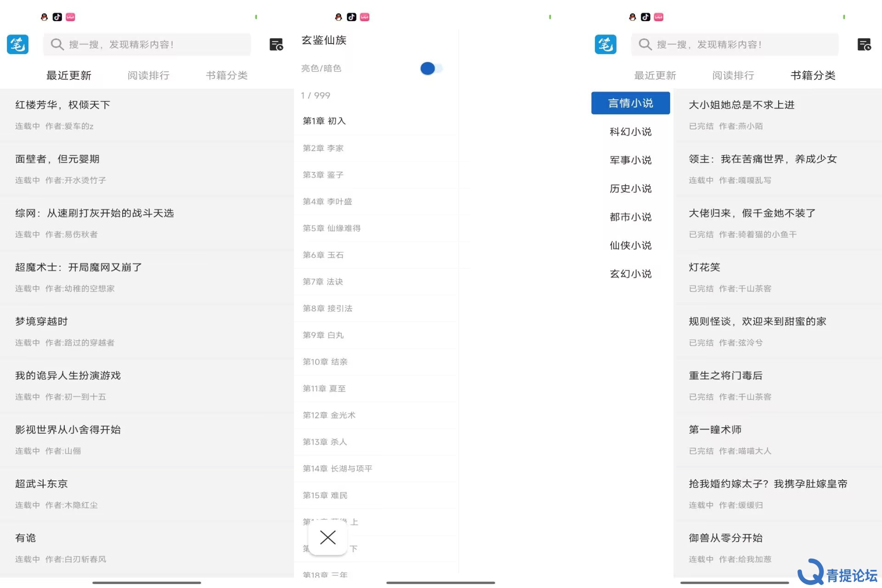Switch to the 阅读排行 tab in left panel
The width and height of the screenshot is (882, 588).
pos(148,75)
